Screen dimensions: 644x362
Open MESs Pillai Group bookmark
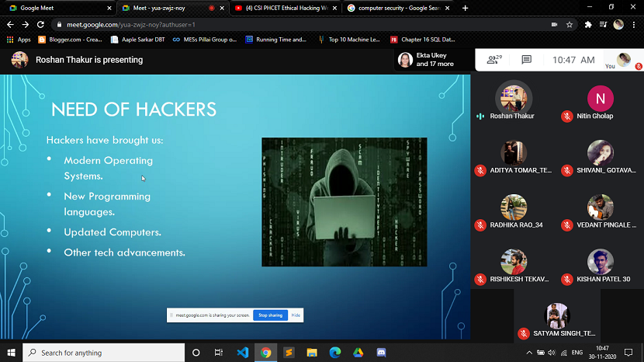[x=205, y=40]
